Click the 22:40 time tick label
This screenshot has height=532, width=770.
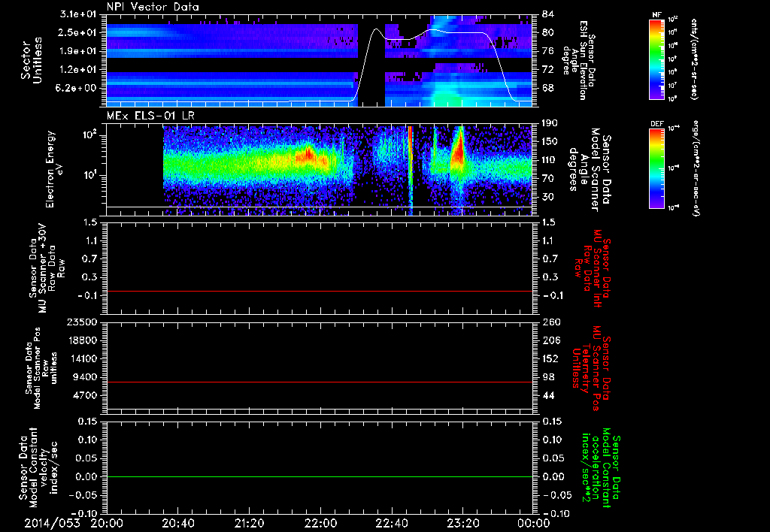tap(391, 523)
